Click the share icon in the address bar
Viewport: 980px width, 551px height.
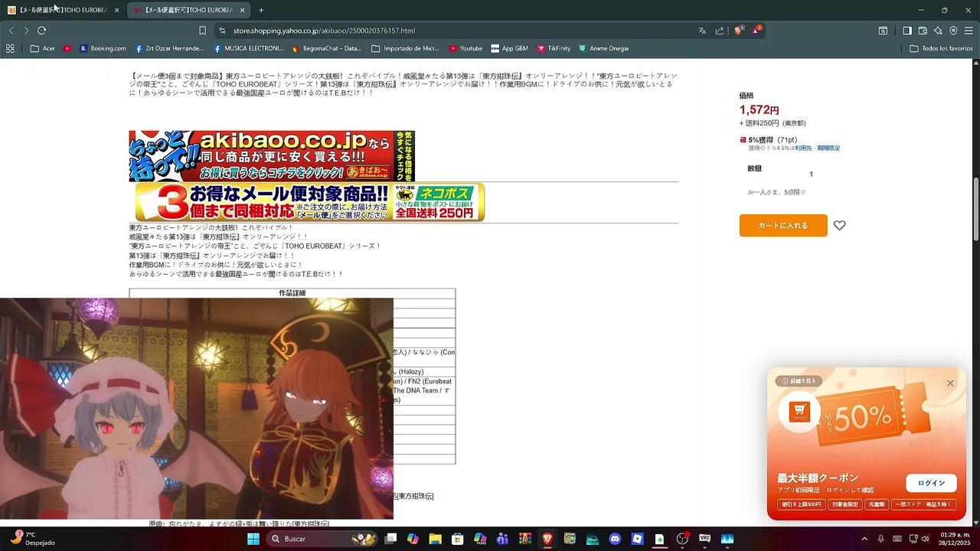tap(720, 31)
